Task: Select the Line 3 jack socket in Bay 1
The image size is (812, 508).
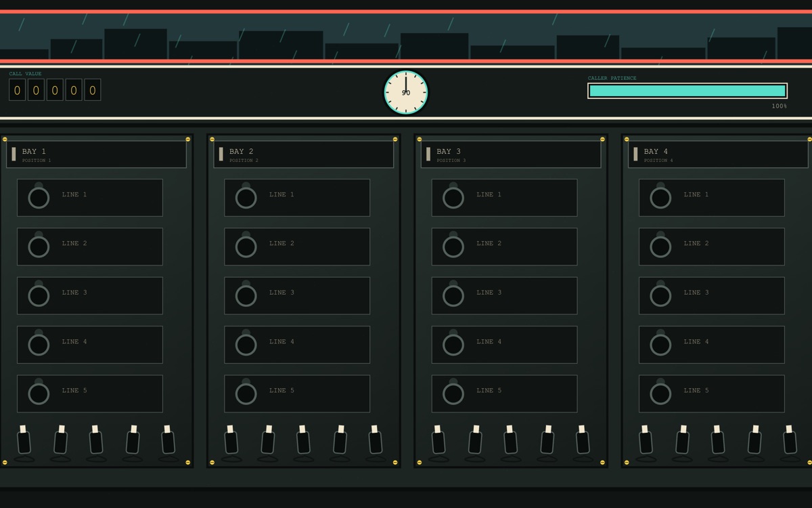Action: pyautogui.click(x=39, y=296)
